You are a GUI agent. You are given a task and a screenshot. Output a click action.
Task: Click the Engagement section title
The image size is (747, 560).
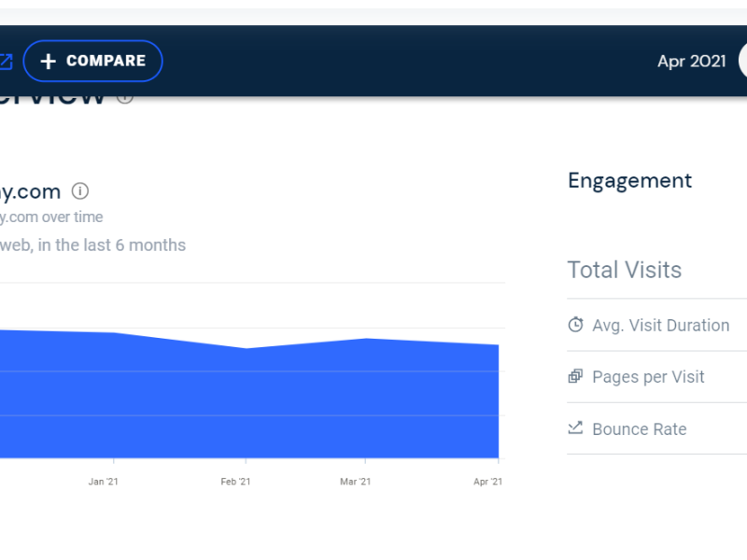click(x=629, y=180)
